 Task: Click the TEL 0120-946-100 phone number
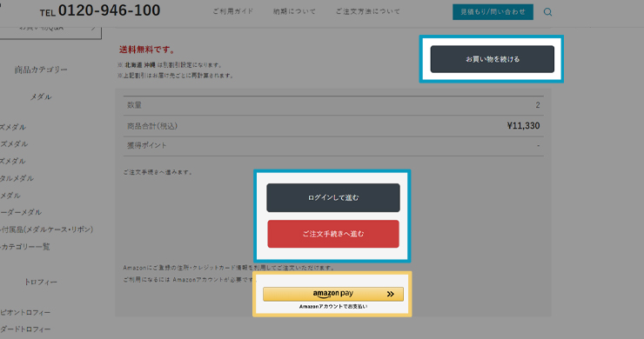coord(100,10)
